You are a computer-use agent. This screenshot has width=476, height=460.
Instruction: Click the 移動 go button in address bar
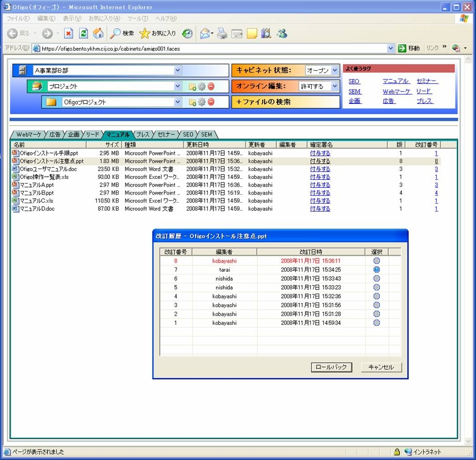coord(408,48)
